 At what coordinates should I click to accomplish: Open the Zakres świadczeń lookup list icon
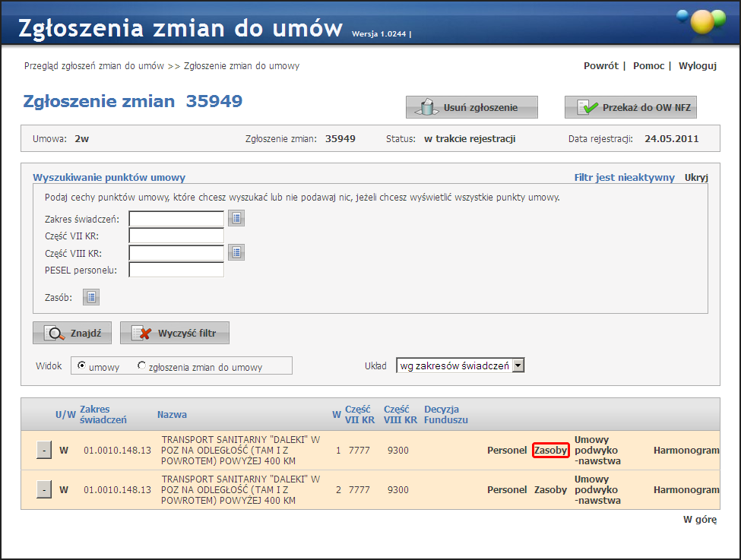click(236, 219)
